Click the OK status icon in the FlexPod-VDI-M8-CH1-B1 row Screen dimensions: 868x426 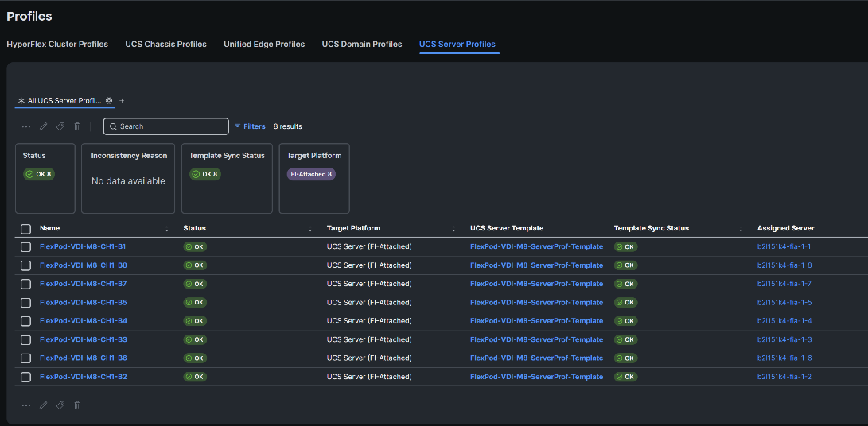pyautogui.click(x=189, y=246)
